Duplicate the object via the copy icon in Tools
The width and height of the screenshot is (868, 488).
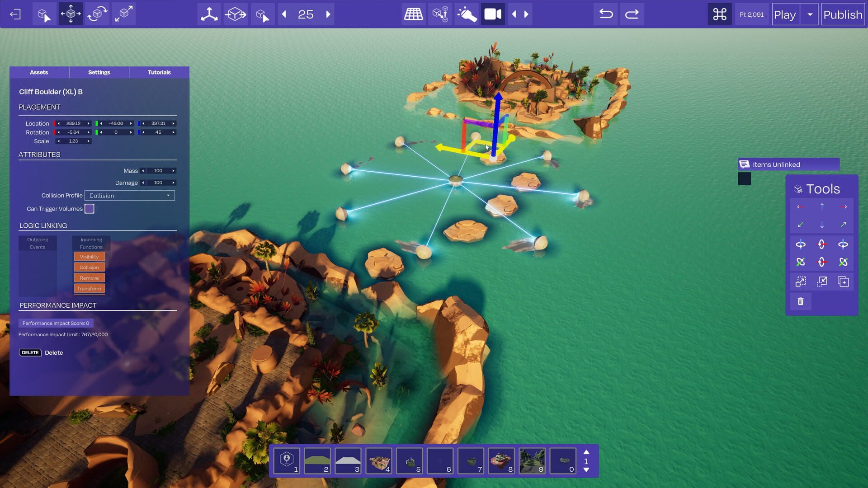(844, 281)
